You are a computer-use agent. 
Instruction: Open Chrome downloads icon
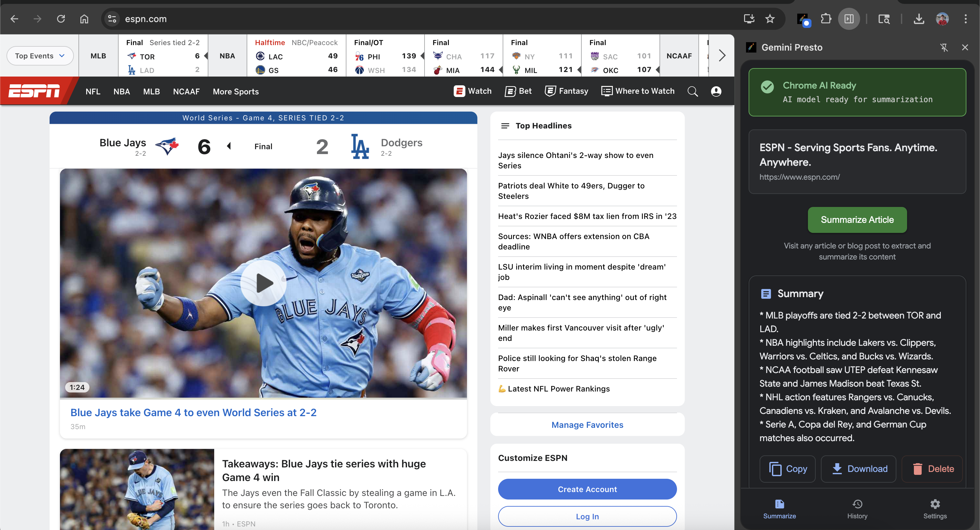[919, 19]
